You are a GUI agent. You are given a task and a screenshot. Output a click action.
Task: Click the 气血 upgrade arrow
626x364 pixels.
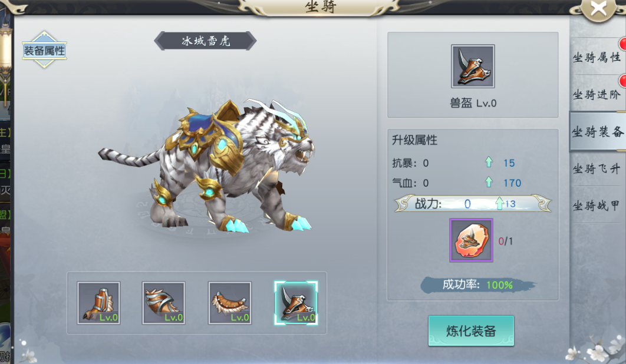point(489,182)
